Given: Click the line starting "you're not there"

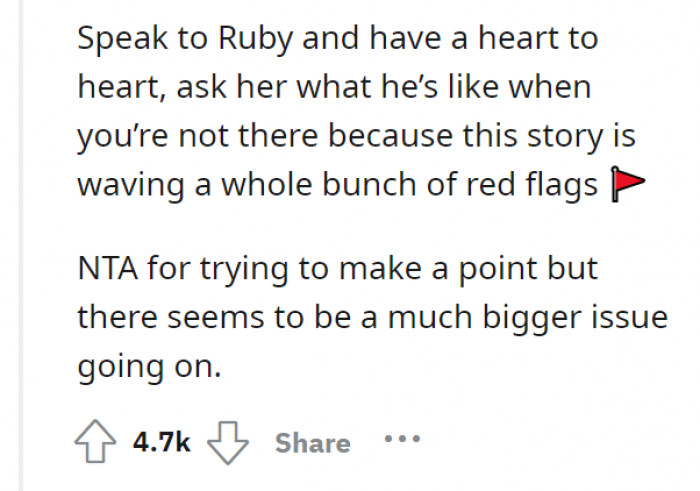Looking at the screenshot, I should point(356,136).
